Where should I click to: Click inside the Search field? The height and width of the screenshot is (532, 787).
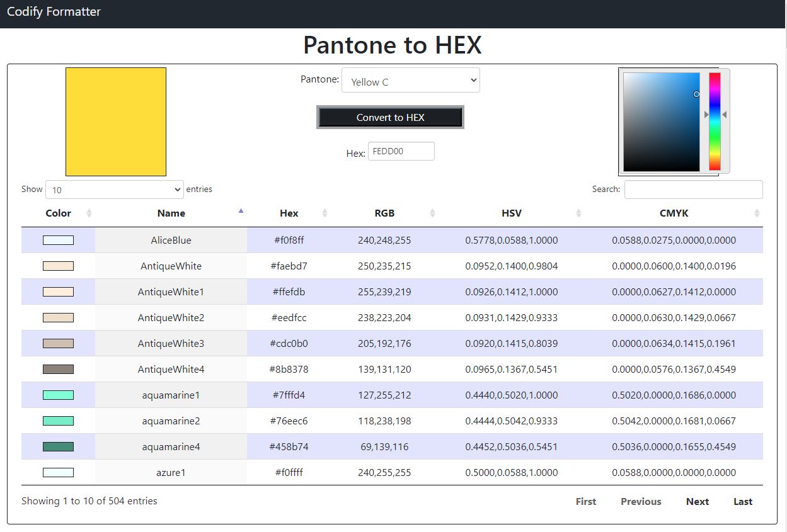click(x=693, y=189)
